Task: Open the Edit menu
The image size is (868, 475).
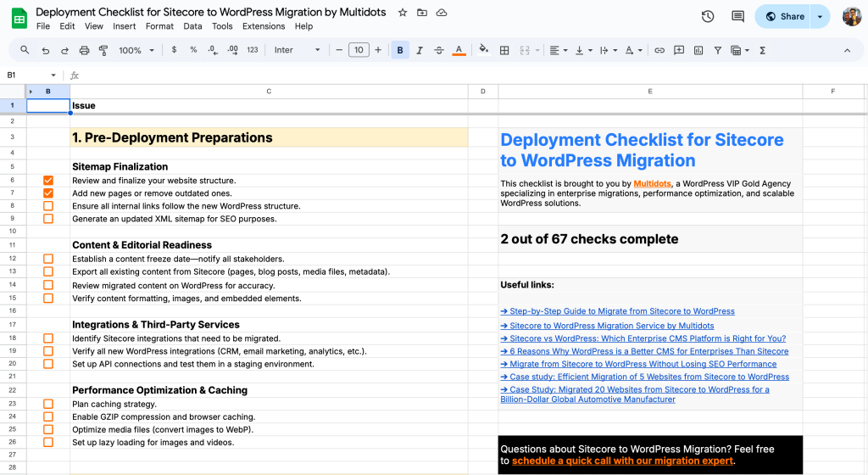Action: (67, 26)
